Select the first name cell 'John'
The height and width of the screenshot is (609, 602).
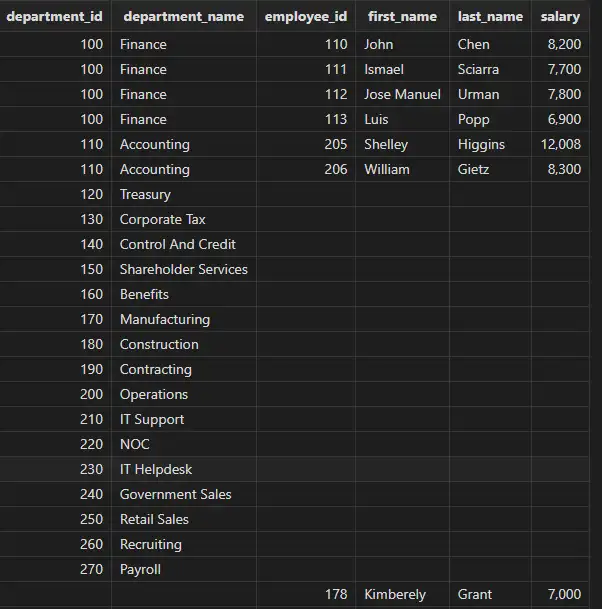pyautogui.click(x=402, y=44)
